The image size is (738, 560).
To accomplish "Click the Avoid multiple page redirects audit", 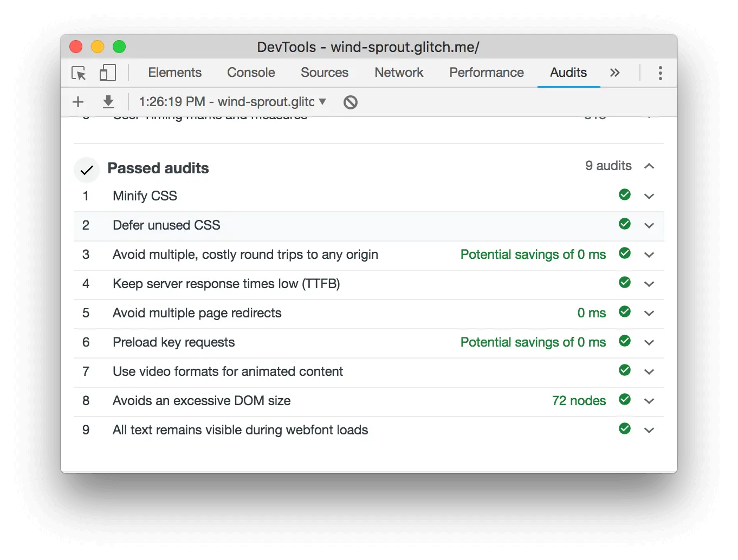I will pos(197,313).
